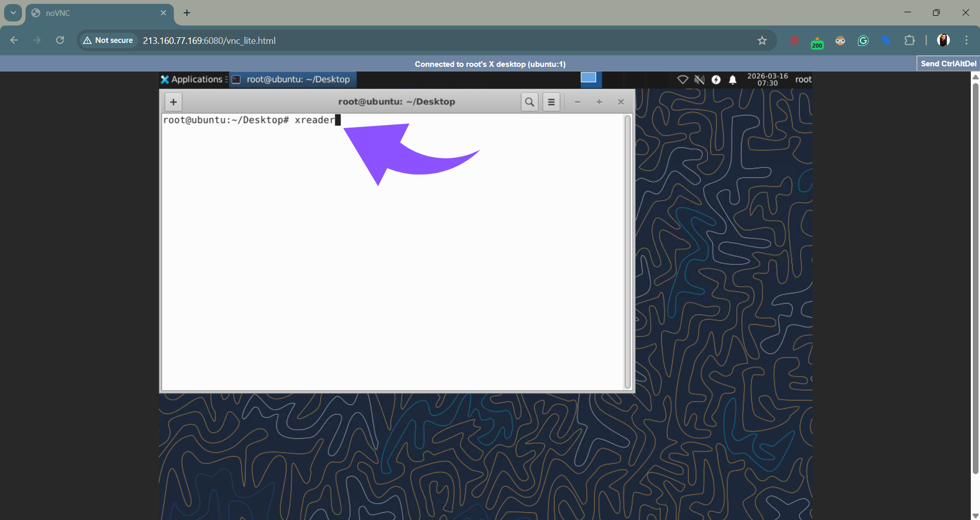Open the power manager tray icon
Image resolution: width=980 pixels, height=520 pixels.
[x=716, y=80]
